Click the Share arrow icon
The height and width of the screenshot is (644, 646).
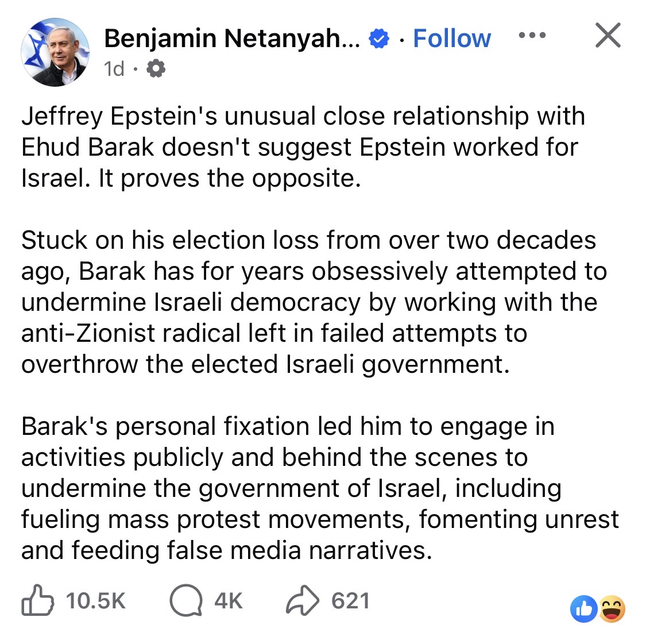(x=302, y=600)
